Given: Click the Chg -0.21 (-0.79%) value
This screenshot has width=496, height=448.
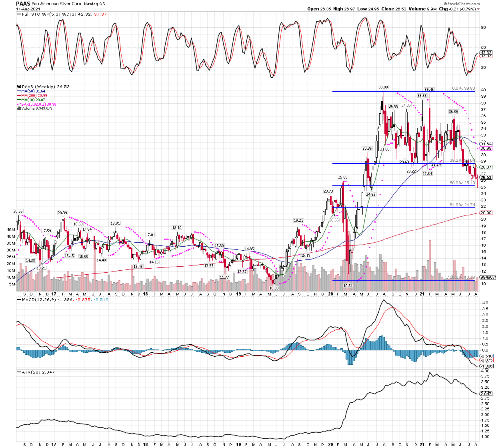Looking at the screenshot, I should pos(457,9).
